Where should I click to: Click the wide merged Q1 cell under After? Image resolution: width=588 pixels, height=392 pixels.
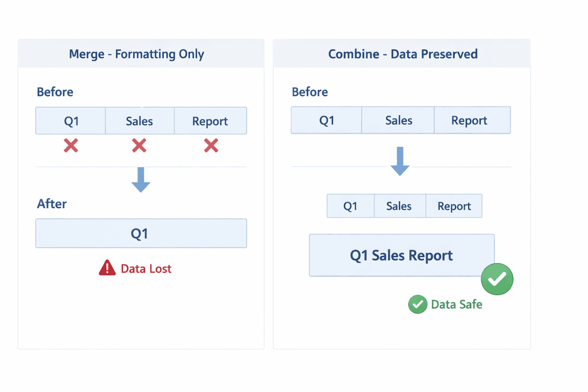(x=141, y=234)
